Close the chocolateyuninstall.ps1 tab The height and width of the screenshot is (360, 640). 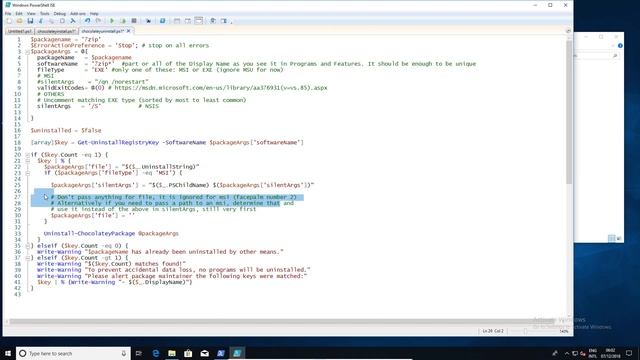tap(129, 31)
